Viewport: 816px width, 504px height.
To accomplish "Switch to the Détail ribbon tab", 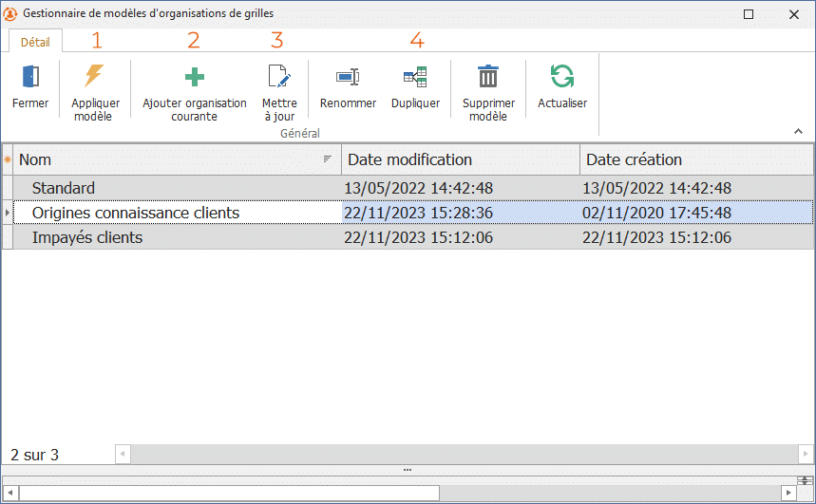I will (36, 41).
